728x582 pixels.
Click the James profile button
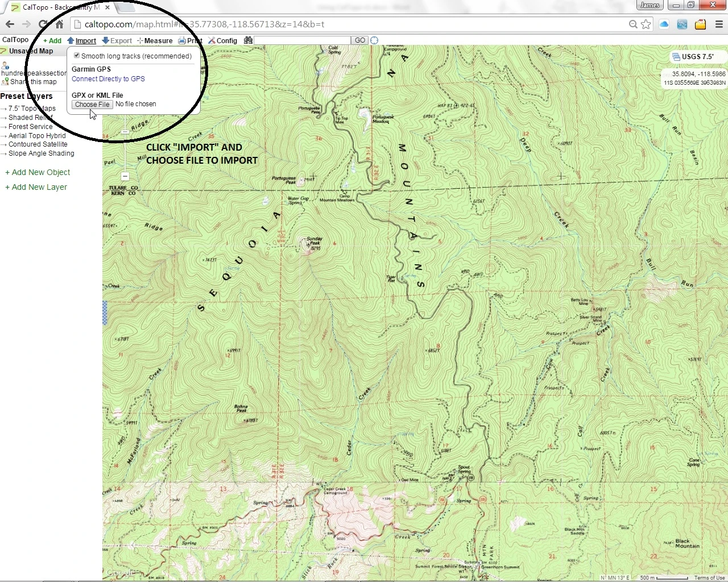tap(650, 5)
